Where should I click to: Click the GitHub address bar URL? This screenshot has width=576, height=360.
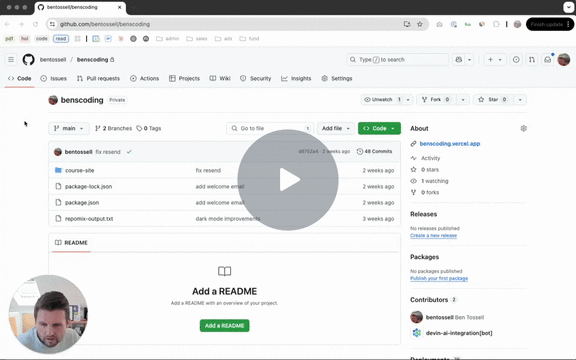[x=105, y=24]
